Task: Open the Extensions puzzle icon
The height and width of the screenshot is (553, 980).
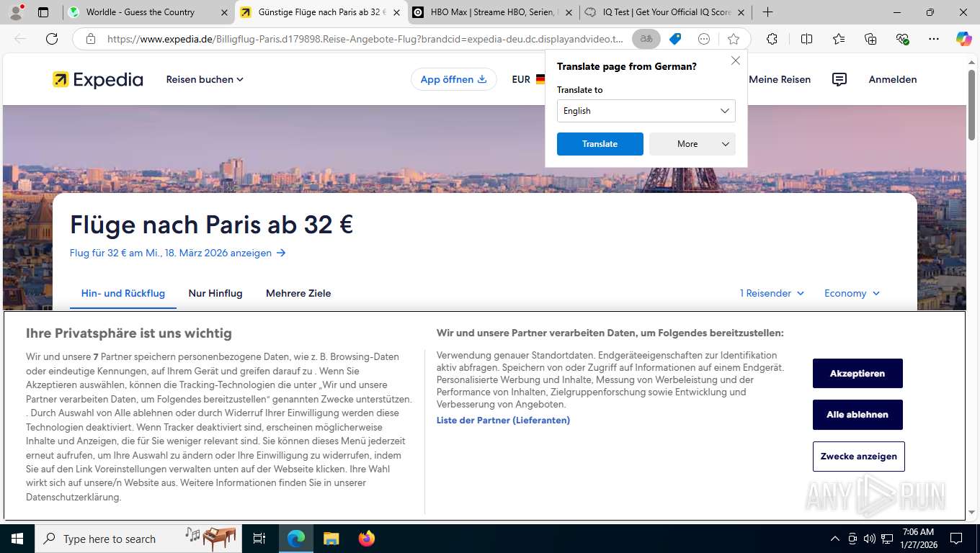Action: coord(772,39)
